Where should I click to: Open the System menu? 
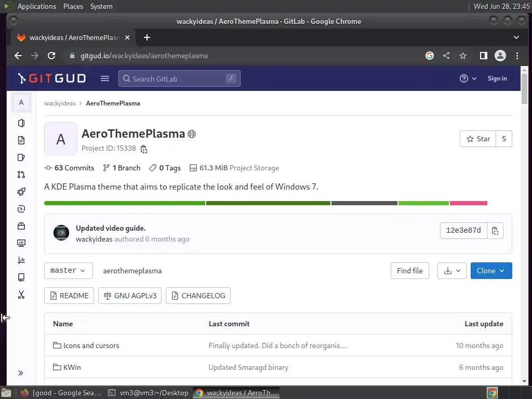point(101,6)
